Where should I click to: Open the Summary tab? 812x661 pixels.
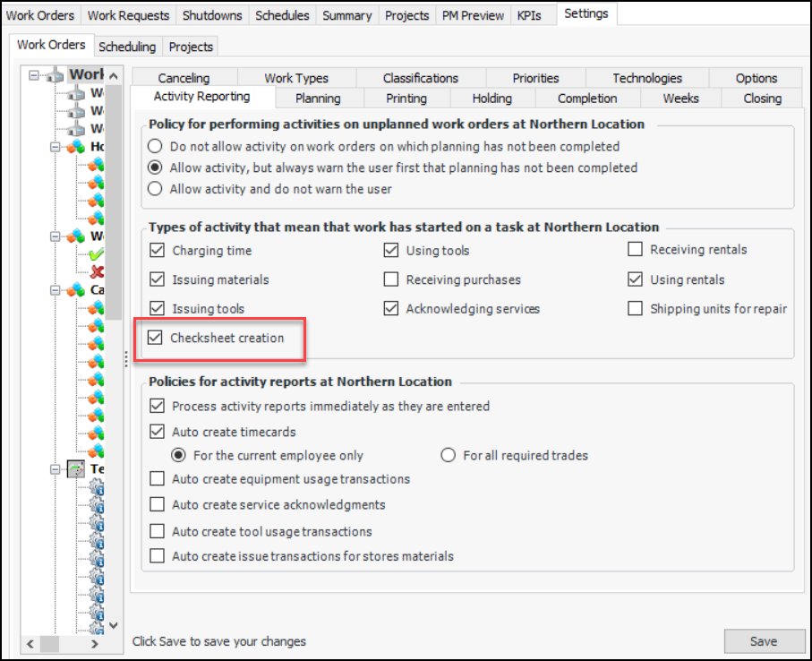(x=347, y=15)
